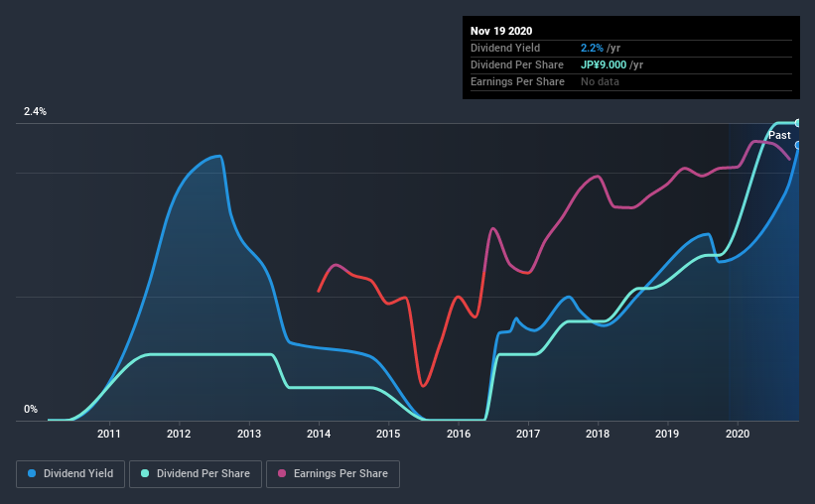Click the 2011 label on the x-axis
This screenshot has width=815, height=504.
click(x=108, y=434)
